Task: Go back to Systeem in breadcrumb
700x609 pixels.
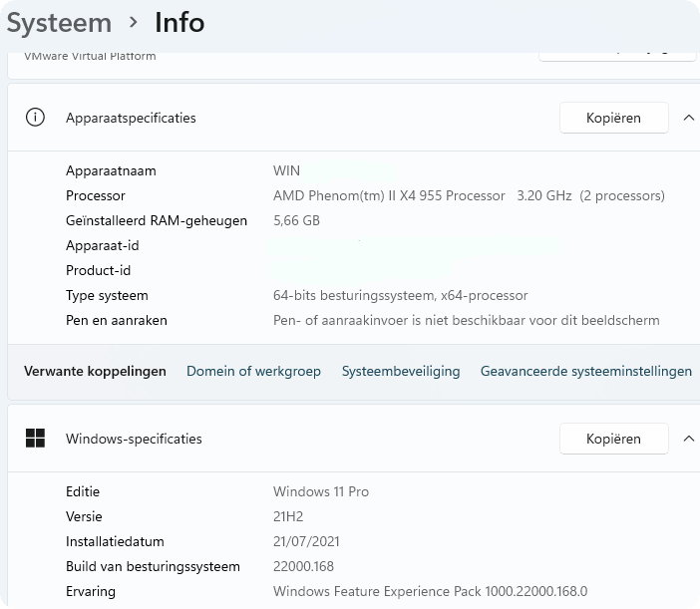Action: (x=59, y=23)
